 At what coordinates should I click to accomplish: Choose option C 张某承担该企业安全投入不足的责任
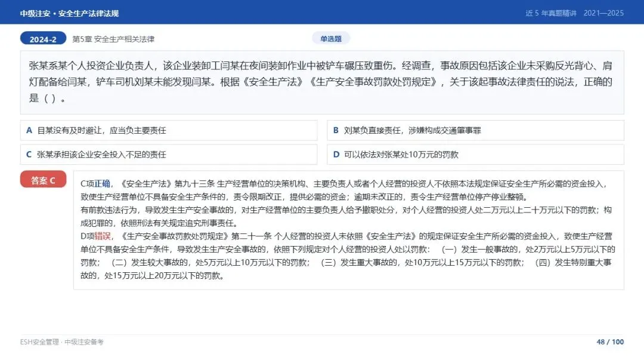169,155
